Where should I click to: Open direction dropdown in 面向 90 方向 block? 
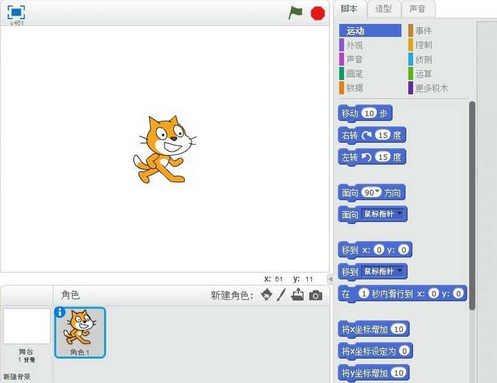point(377,191)
